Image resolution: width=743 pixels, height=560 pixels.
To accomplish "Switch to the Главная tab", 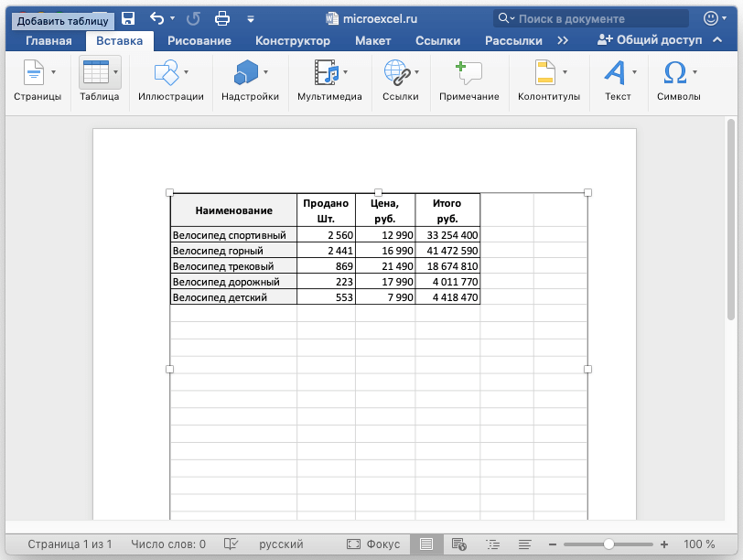I will 48,40.
